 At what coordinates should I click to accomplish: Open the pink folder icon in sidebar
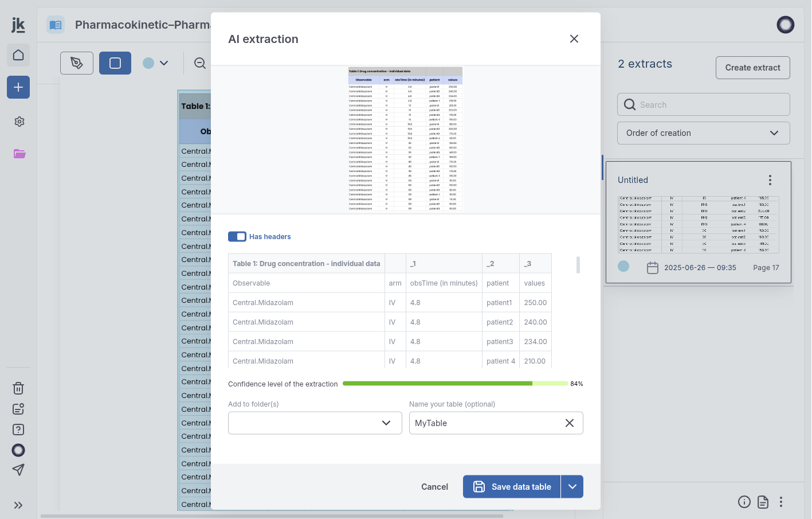19,154
